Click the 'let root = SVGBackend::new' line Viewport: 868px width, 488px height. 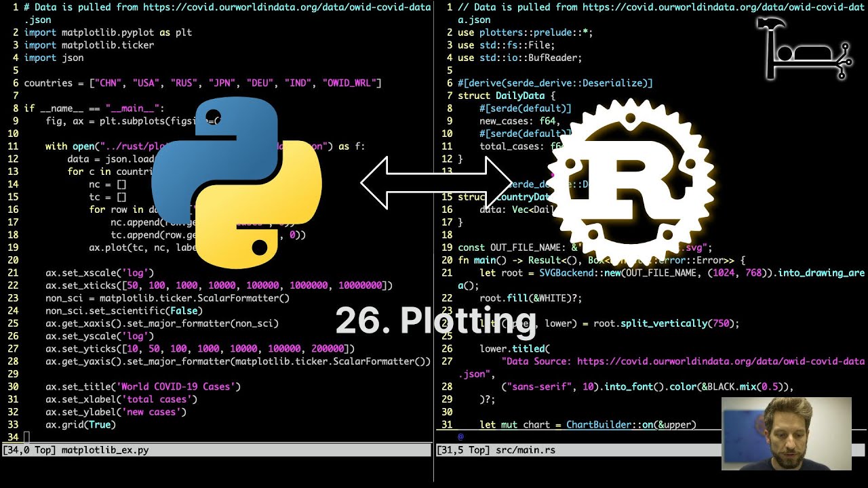pyautogui.click(x=661, y=279)
